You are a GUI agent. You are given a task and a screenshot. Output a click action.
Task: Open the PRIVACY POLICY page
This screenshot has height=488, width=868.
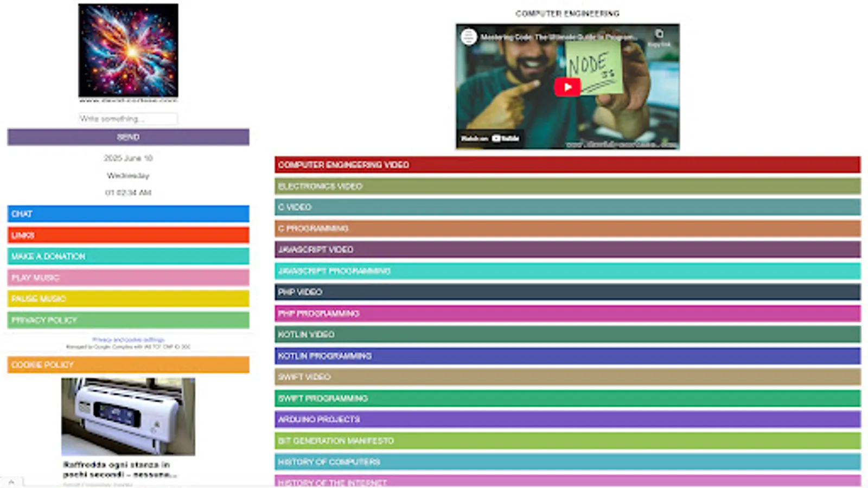(x=128, y=320)
